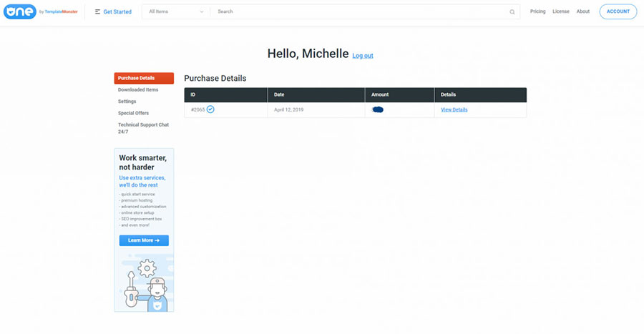The width and height of the screenshot is (644, 334).
Task: Click the Learn More button
Action: tap(144, 240)
